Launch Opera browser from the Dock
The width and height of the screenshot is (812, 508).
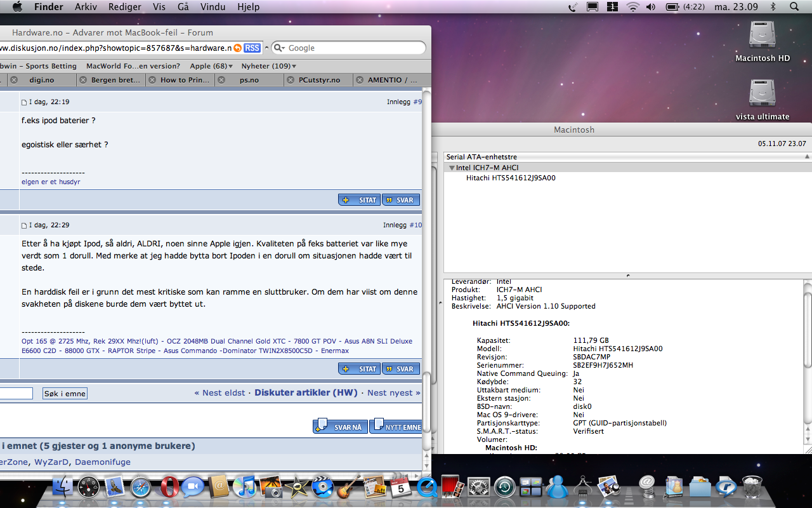pyautogui.click(x=168, y=488)
